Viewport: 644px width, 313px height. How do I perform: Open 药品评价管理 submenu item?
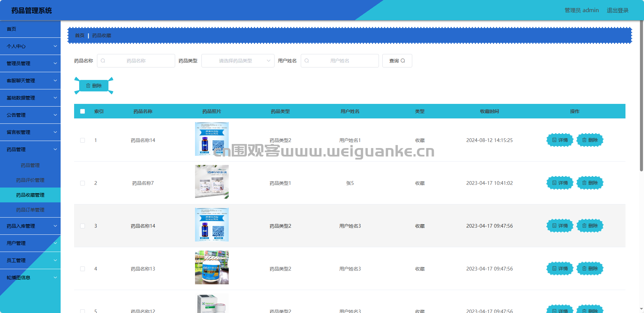tap(30, 180)
